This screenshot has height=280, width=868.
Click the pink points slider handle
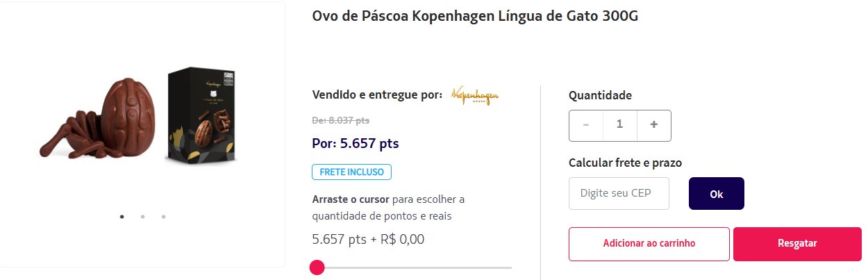click(x=317, y=267)
